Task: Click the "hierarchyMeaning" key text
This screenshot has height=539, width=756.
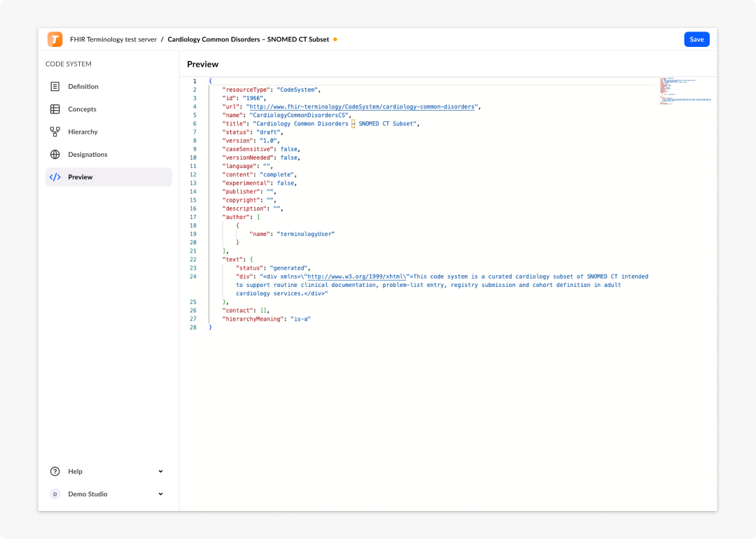Action: (x=253, y=319)
